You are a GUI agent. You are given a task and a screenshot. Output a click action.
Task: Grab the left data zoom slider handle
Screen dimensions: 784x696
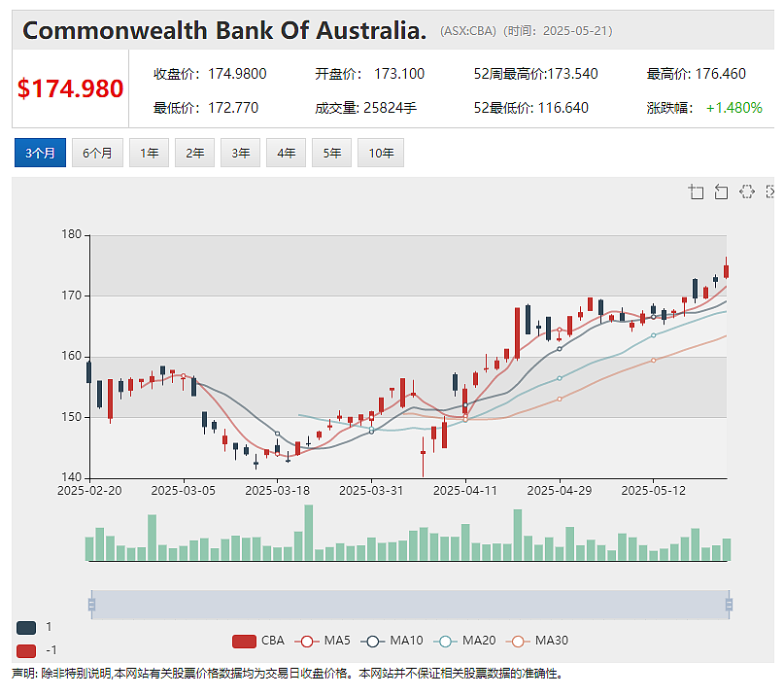point(91,605)
